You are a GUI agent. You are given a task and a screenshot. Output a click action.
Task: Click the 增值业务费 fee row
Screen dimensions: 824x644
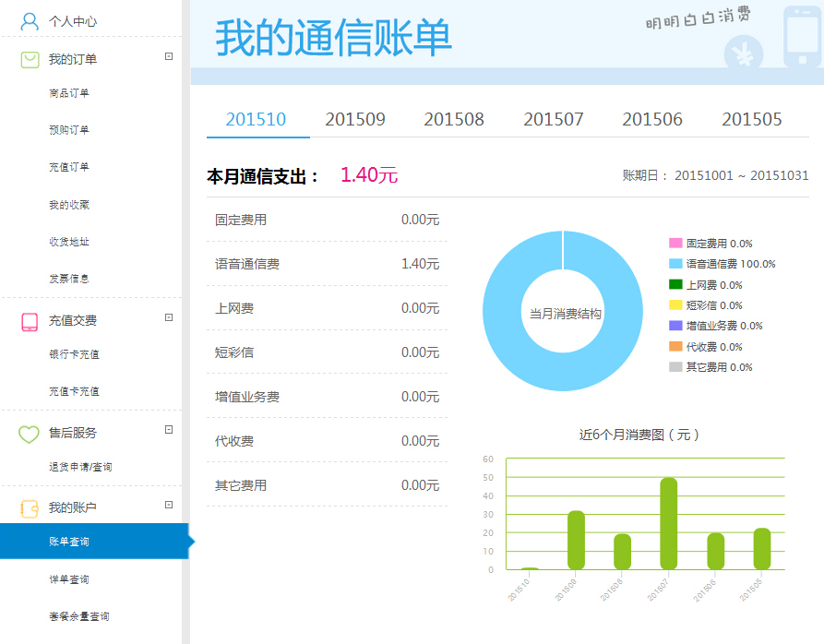327,397
